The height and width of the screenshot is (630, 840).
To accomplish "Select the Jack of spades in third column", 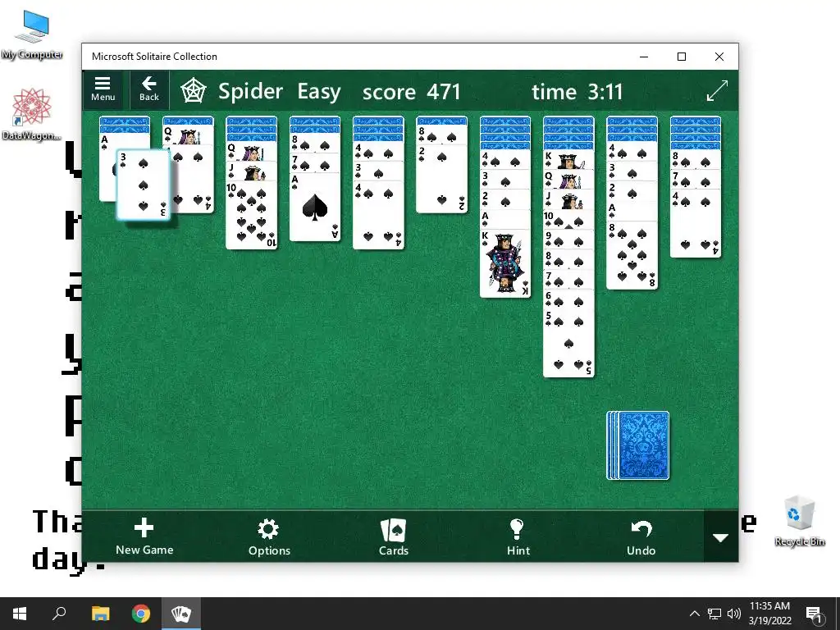I will coord(251,171).
